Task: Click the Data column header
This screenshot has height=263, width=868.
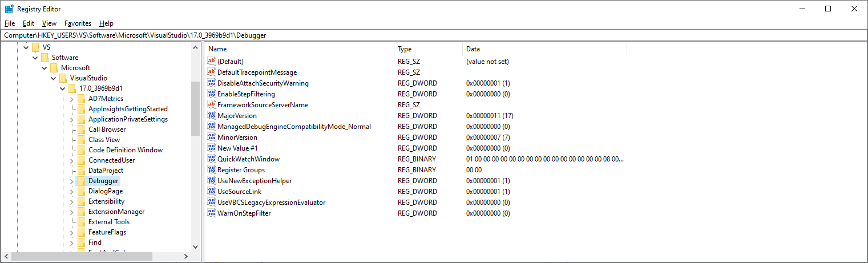Action: (x=544, y=49)
